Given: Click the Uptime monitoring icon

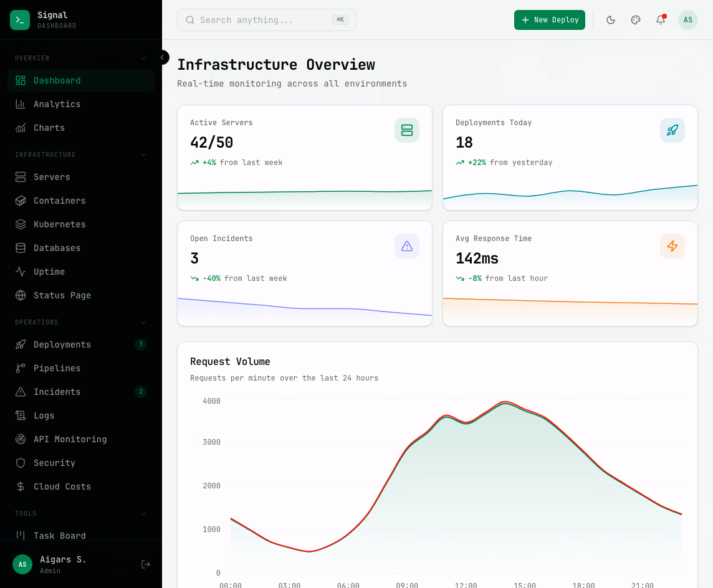Looking at the screenshot, I should 21,272.
